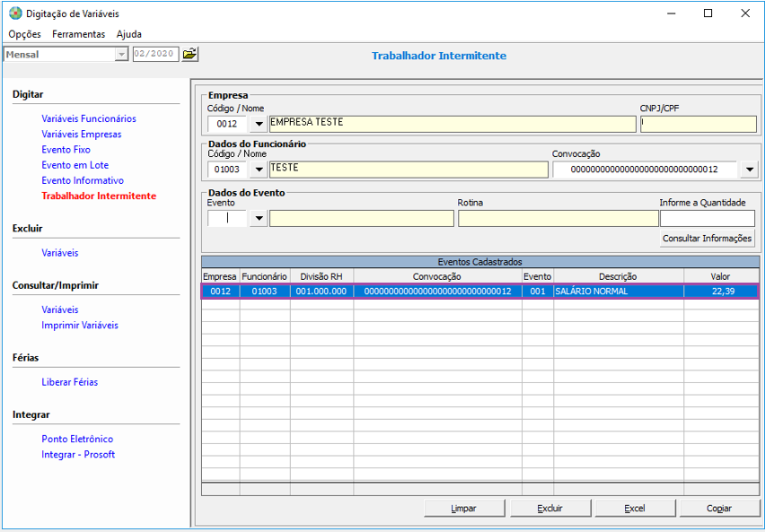
Task: Minimize the Digitação de Variáveis window
Action: pyautogui.click(x=672, y=13)
